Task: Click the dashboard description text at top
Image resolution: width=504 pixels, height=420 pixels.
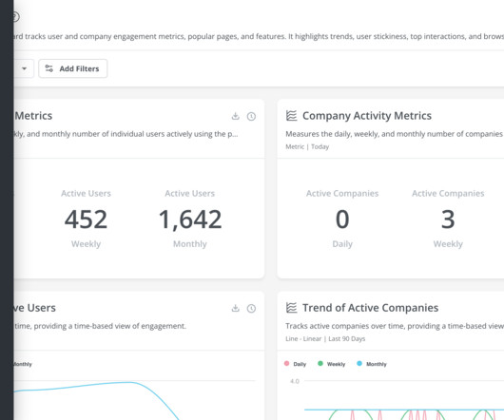Action: 259,36
